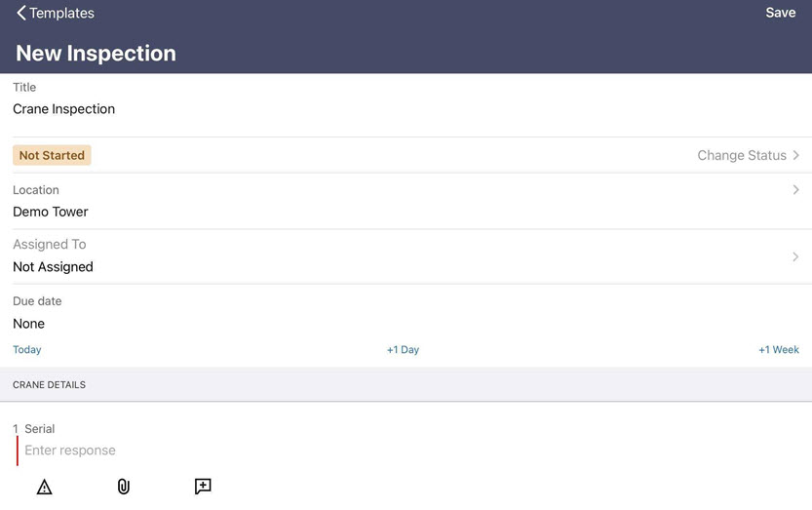Viewport: 812px width, 510px height.
Task: Flag an issue with the warning triangle icon
Action: pos(45,487)
